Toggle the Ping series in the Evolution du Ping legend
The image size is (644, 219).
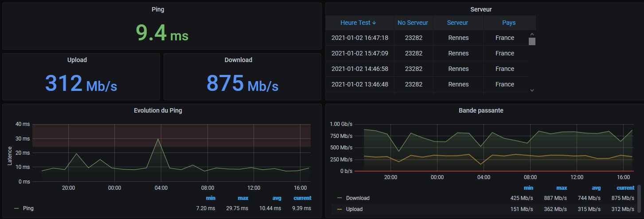point(28,208)
